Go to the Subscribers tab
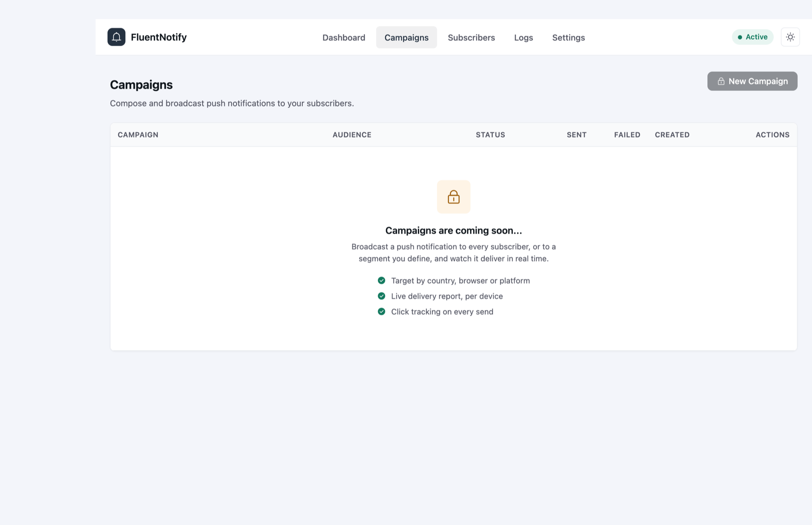Screen dimensions: 812x525 [471, 37]
